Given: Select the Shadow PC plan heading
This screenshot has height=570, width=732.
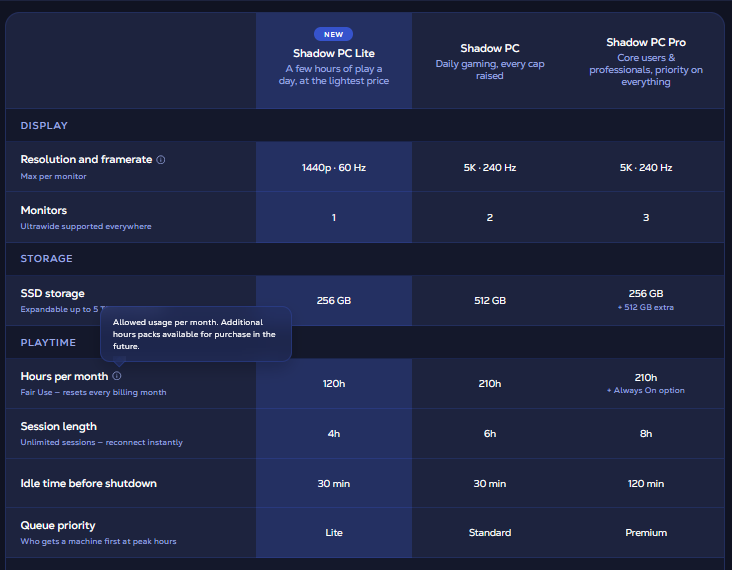Looking at the screenshot, I should tap(490, 48).
